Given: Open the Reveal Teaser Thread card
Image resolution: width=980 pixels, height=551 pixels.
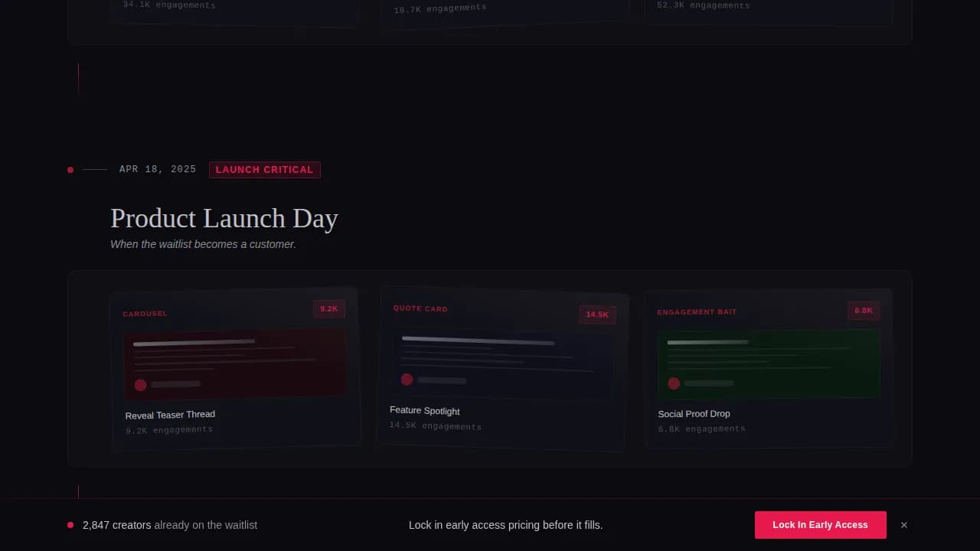Looking at the screenshot, I should click(234, 364).
